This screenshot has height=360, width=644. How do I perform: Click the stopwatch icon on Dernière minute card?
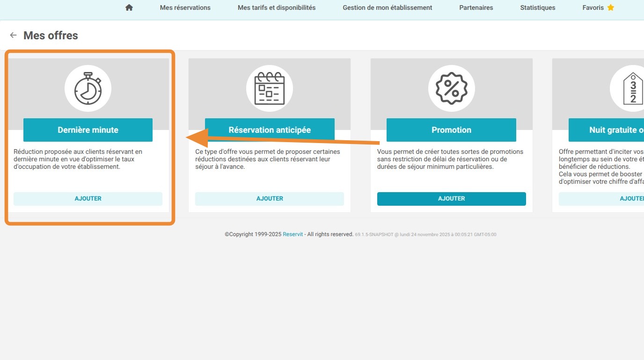(x=88, y=88)
